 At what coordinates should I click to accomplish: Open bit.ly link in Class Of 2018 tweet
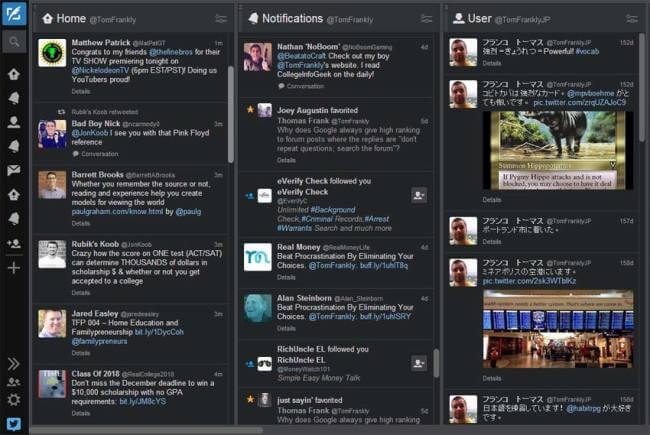pos(143,401)
